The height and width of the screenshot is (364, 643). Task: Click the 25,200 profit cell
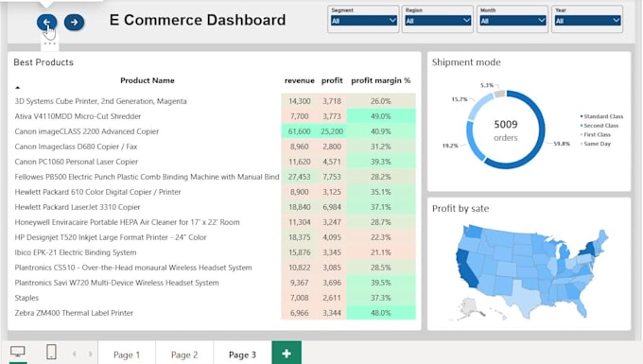[332, 131]
